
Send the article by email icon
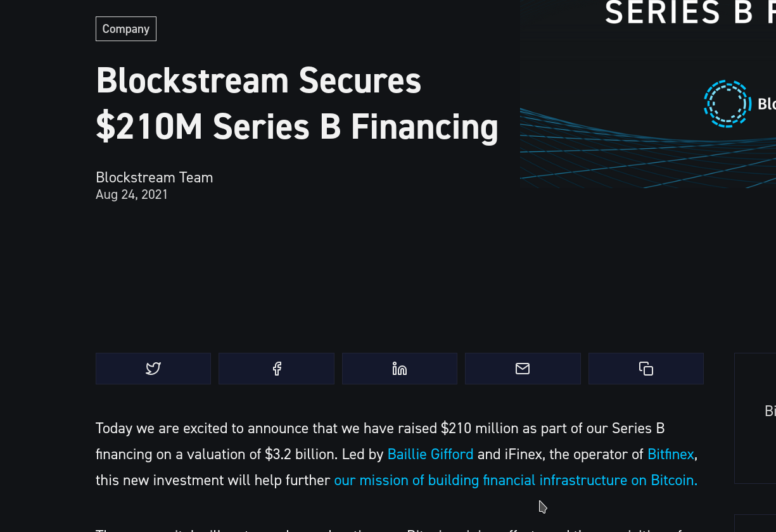coord(523,369)
